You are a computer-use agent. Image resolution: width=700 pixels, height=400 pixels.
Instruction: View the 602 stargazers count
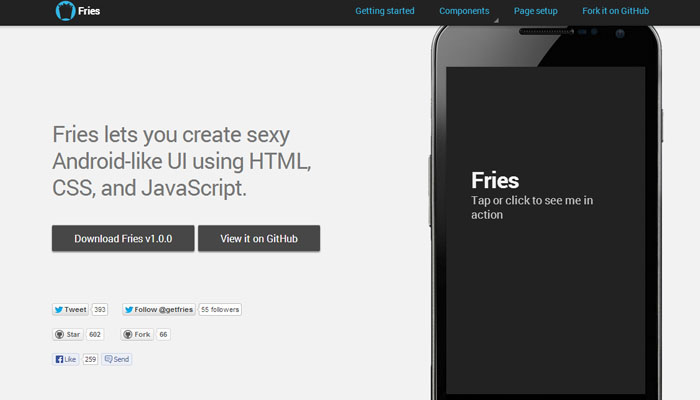[x=95, y=334]
